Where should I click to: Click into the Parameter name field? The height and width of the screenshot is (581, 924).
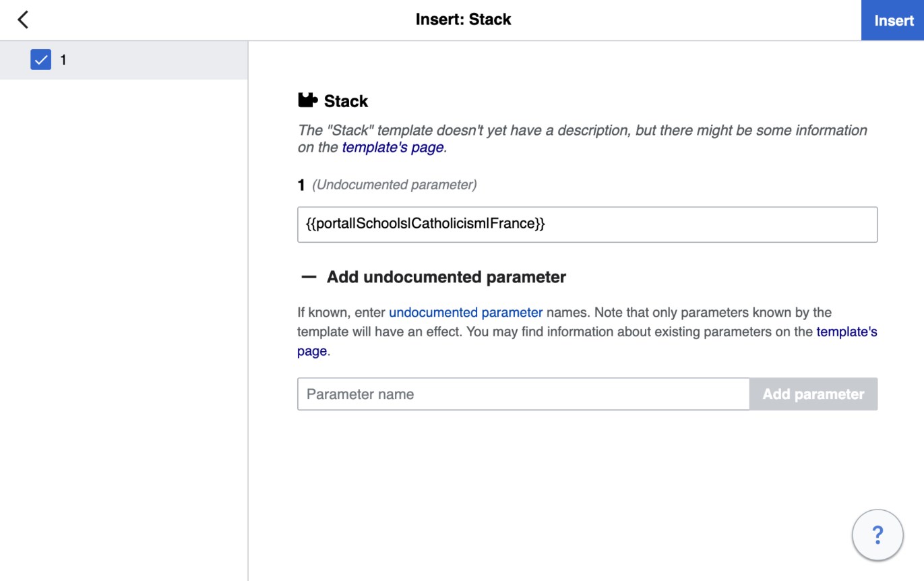[x=523, y=394]
